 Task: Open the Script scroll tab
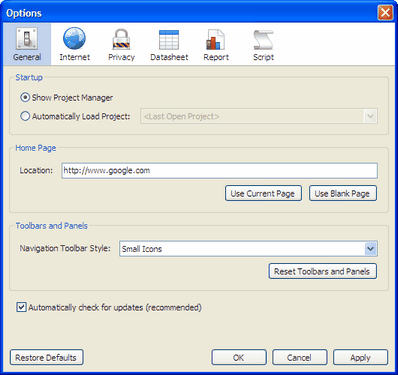tap(263, 44)
